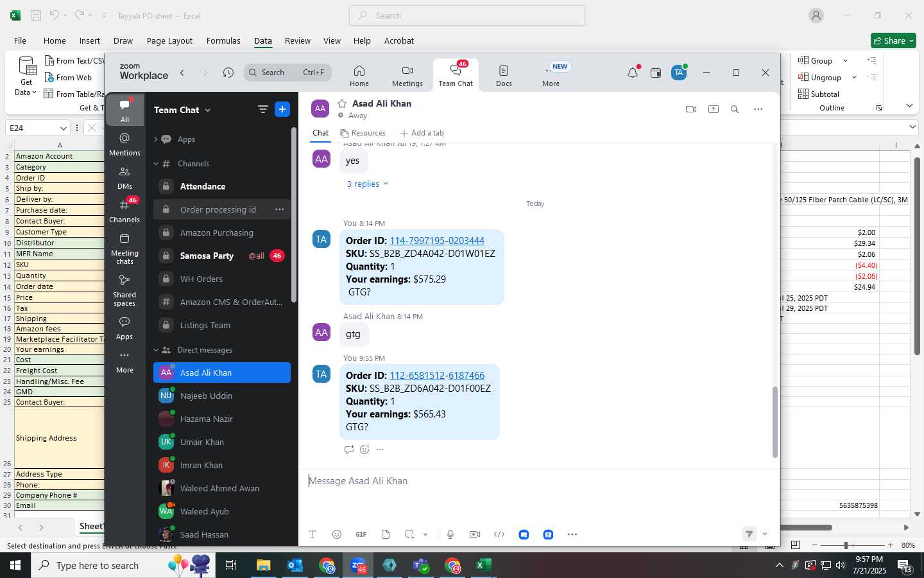
Task: Open more options for Order processing id
Action: pyautogui.click(x=279, y=209)
